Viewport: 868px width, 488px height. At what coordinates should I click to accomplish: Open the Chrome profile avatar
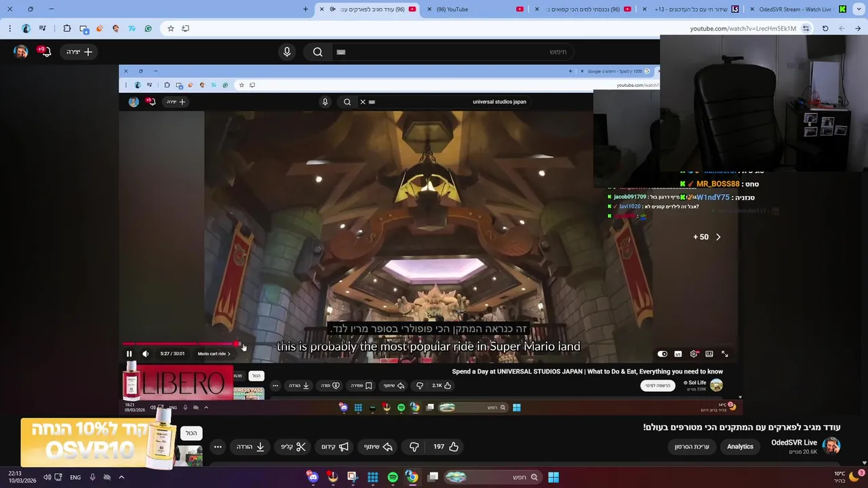(x=26, y=28)
